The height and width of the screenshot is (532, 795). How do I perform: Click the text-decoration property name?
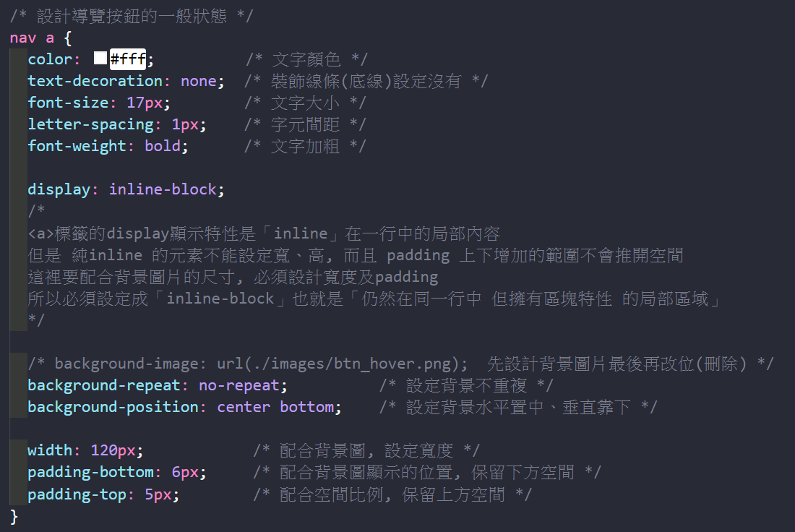pyautogui.click(x=95, y=81)
